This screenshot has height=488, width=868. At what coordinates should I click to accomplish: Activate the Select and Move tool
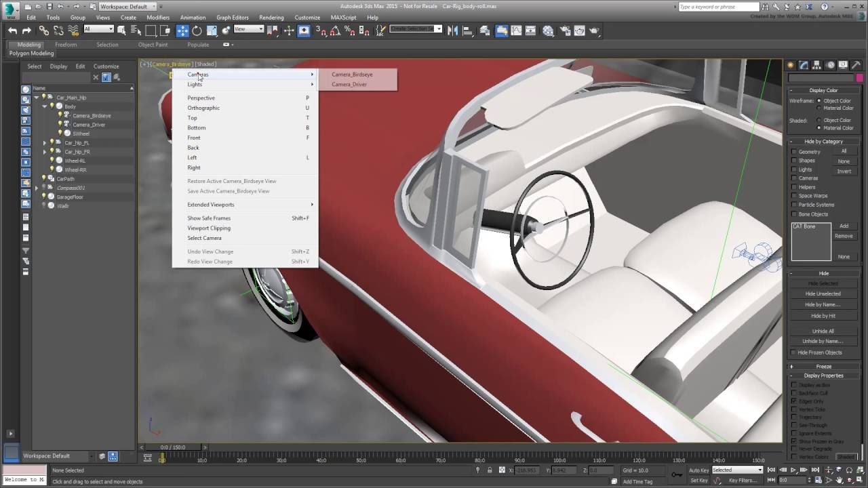point(182,30)
